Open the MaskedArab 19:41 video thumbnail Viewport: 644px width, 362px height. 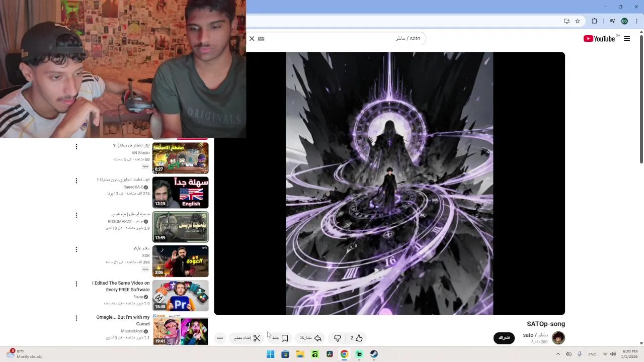coord(180,330)
